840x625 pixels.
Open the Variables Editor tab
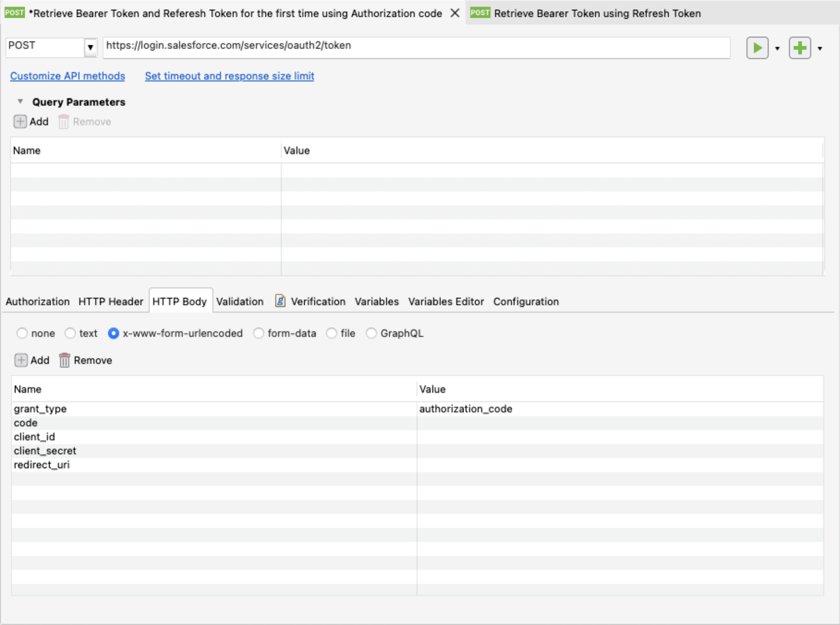pyautogui.click(x=446, y=302)
